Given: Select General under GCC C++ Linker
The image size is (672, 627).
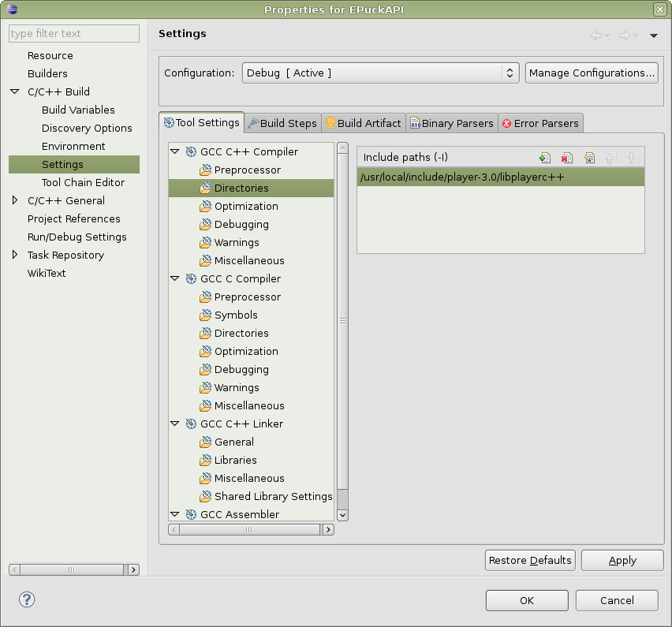Looking at the screenshot, I should (234, 442).
